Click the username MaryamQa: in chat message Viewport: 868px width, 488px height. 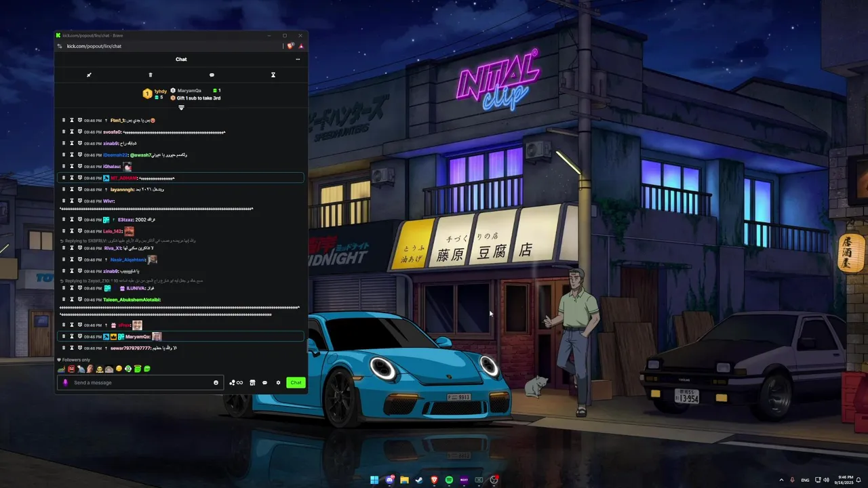point(138,337)
